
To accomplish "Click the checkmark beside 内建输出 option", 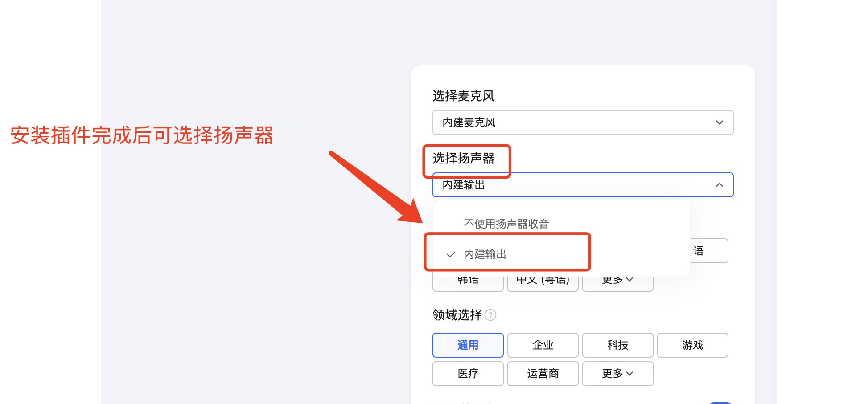I will pos(451,254).
